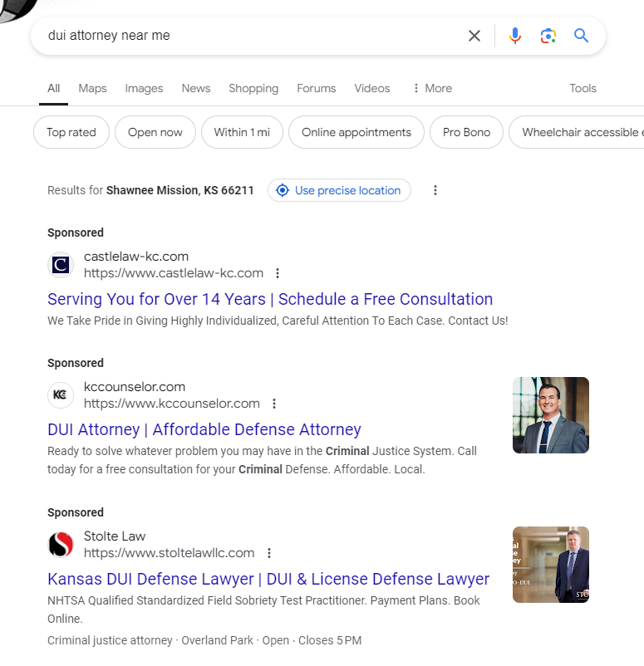Click the Stolte Law attorney photo thumbnail
Viewport: 644px width, 666px height.
pyautogui.click(x=550, y=565)
